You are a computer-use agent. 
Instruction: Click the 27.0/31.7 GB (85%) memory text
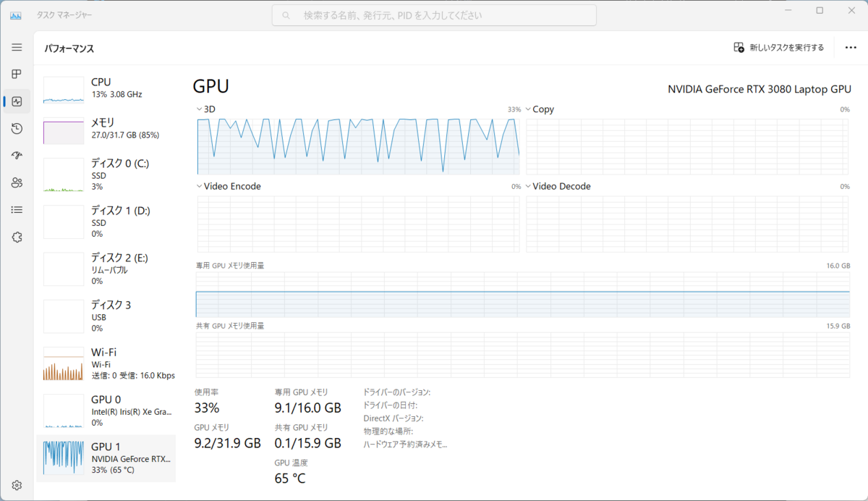(125, 135)
